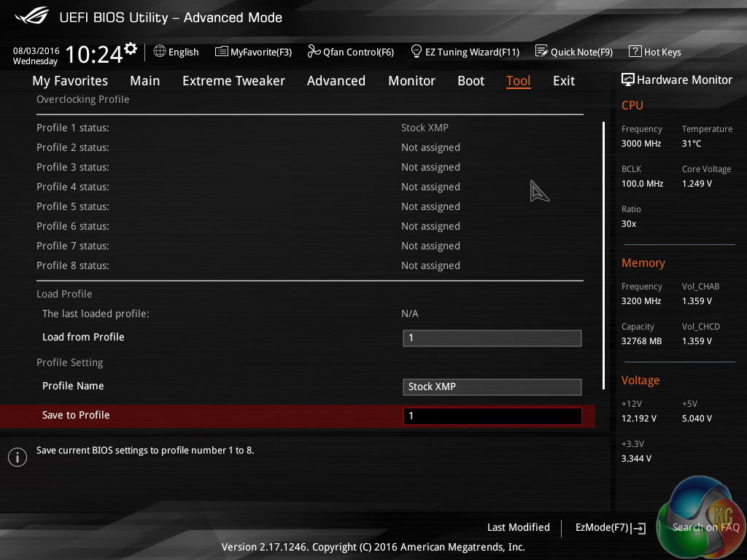Click the English language button

pyautogui.click(x=177, y=52)
